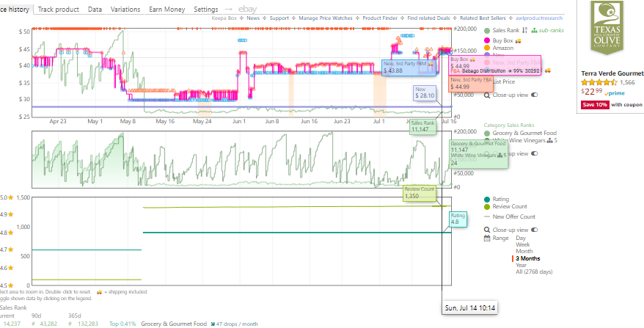Image resolution: width=644 pixels, height=328 pixels.
Task: Click the Grocery & Gourmet Food text below charts
Action: pyautogui.click(x=174, y=324)
